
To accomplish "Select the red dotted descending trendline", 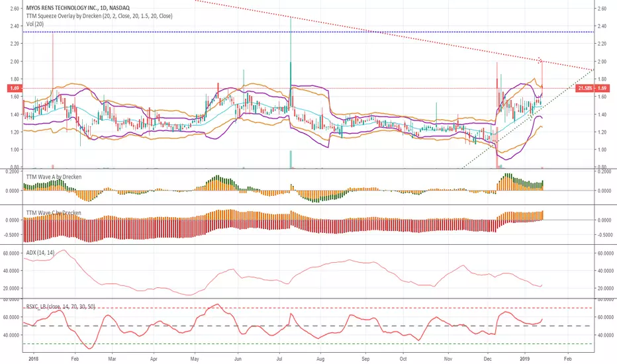I will (393, 36).
